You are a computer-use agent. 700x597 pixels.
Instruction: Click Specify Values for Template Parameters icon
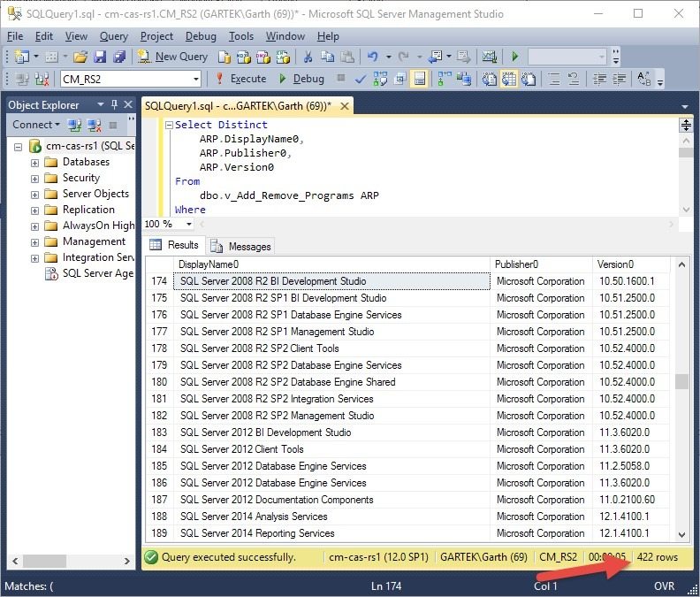tap(643, 80)
